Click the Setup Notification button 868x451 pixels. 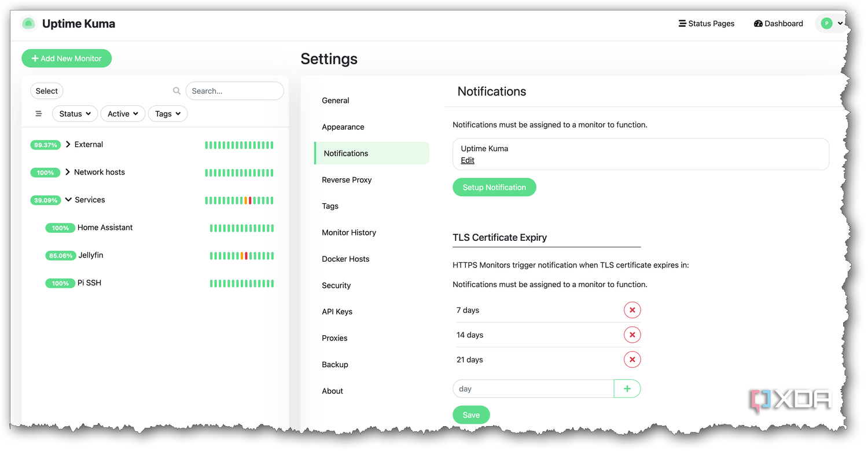point(494,188)
